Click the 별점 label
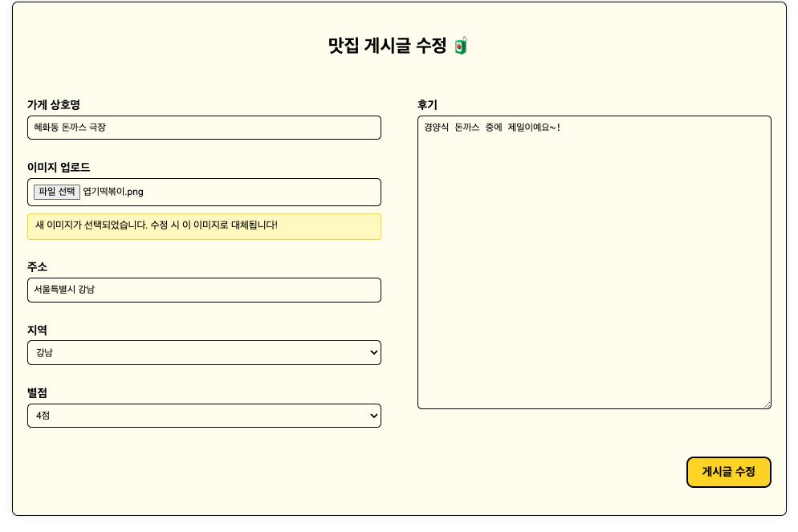Viewport: 798px width, 532px height. (x=37, y=392)
